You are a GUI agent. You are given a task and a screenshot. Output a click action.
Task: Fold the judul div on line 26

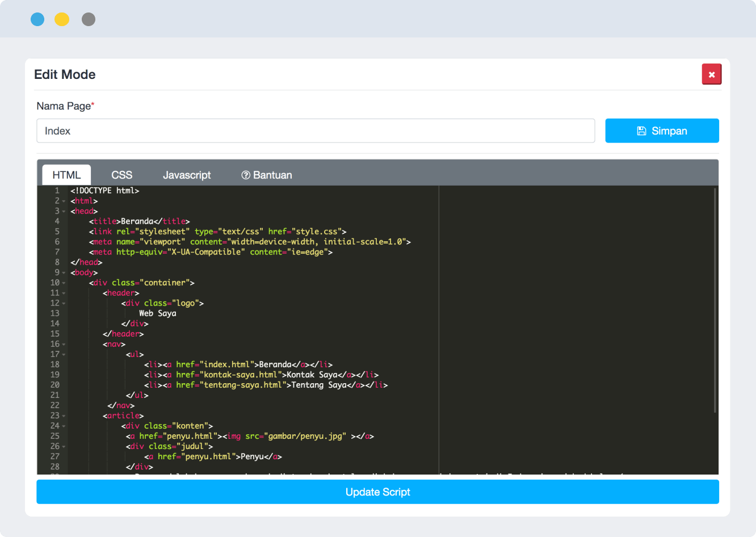tap(64, 446)
